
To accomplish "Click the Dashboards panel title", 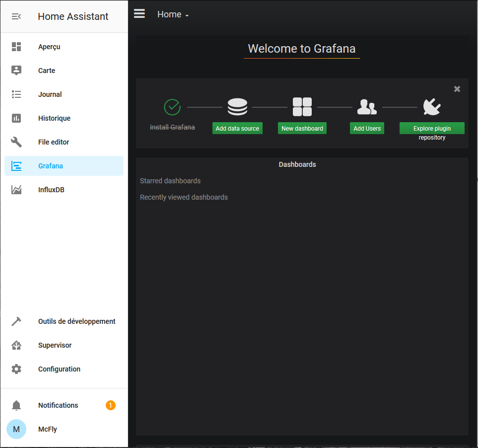I will (297, 164).
